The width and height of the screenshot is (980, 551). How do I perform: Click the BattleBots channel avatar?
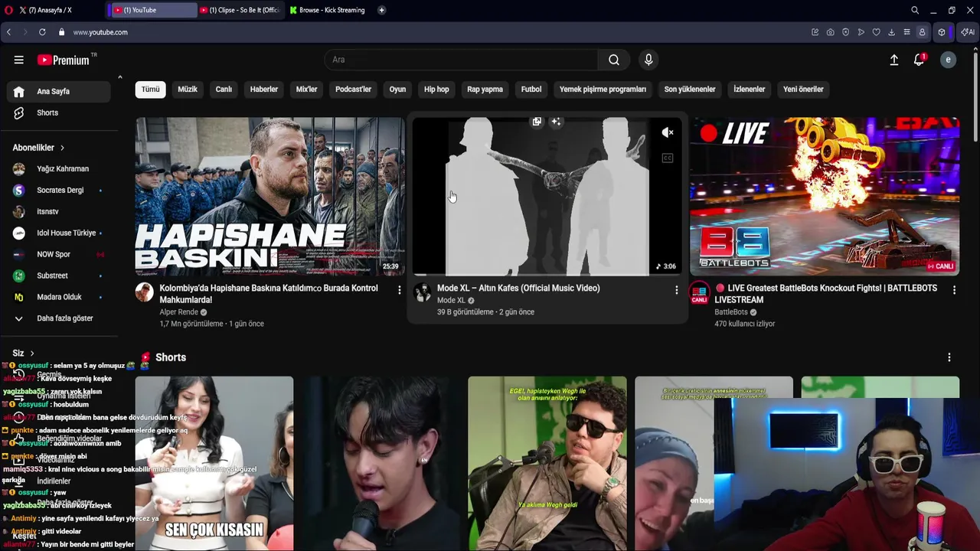699,292
